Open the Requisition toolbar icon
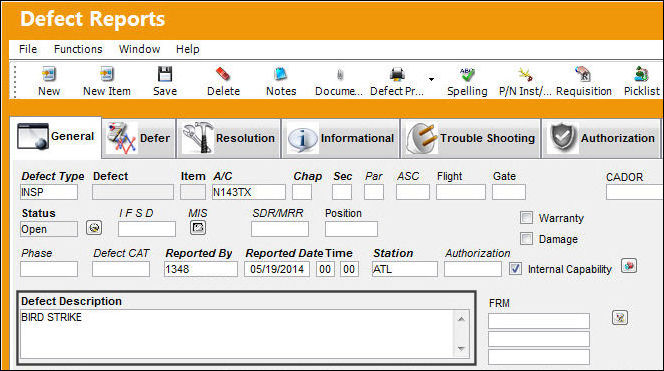Viewport: 664px width, 371px height. tap(583, 74)
